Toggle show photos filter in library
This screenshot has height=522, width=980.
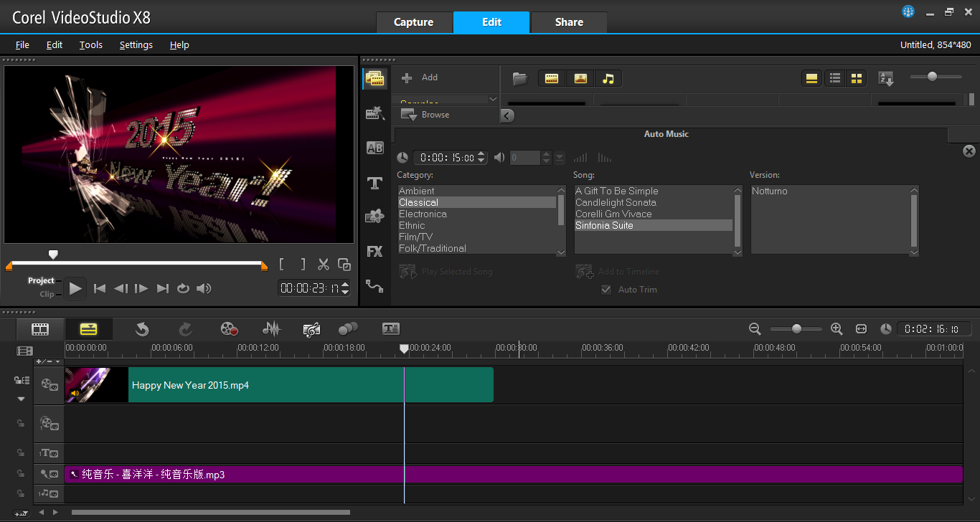[580, 79]
